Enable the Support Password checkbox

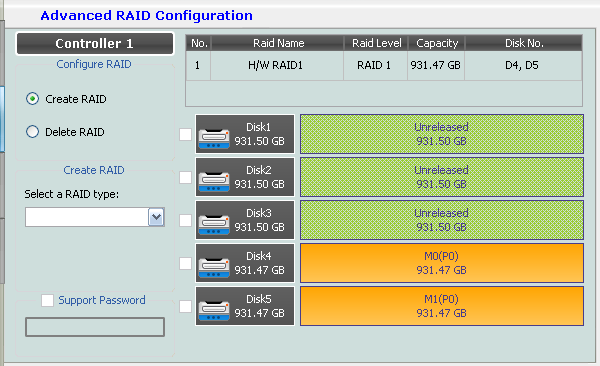point(47,300)
